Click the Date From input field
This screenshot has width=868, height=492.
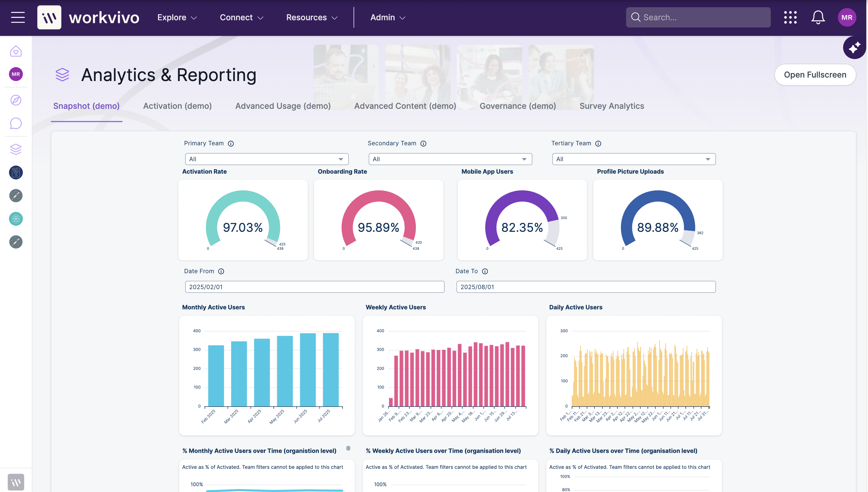pyautogui.click(x=314, y=287)
